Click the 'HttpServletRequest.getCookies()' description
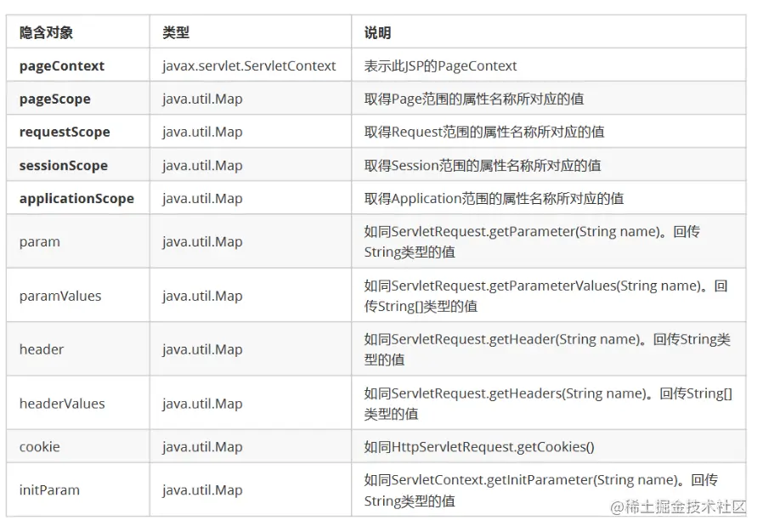Viewport: 763px width, 532px height. coord(479,447)
